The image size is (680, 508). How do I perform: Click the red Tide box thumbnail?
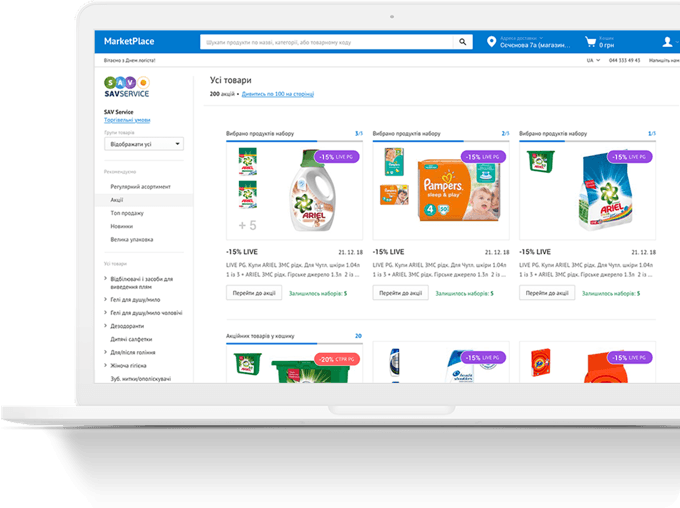[x=541, y=362]
